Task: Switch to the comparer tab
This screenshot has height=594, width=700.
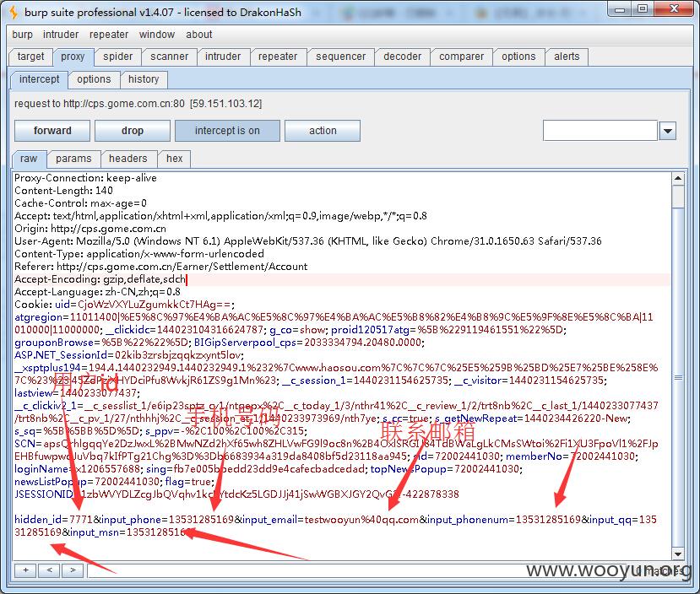Action: click(x=462, y=57)
